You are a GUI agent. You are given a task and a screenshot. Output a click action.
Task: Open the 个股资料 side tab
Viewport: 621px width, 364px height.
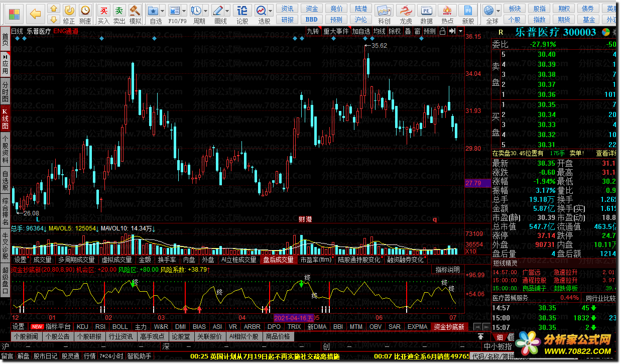tap(5, 149)
